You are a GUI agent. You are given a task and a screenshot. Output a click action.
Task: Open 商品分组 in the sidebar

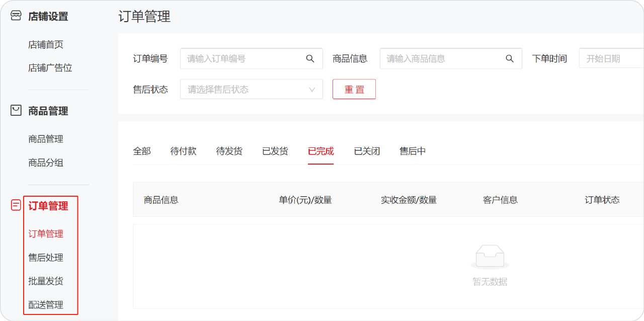(x=46, y=163)
